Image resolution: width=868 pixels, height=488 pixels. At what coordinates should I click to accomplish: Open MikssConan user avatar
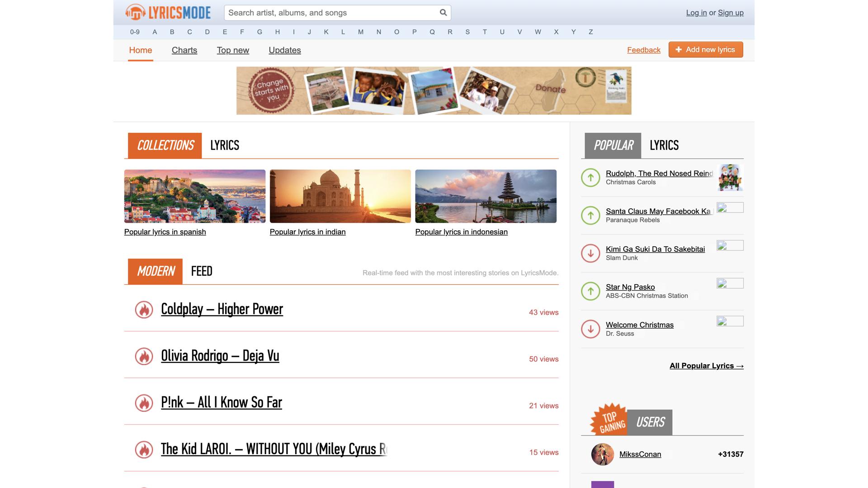point(602,454)
